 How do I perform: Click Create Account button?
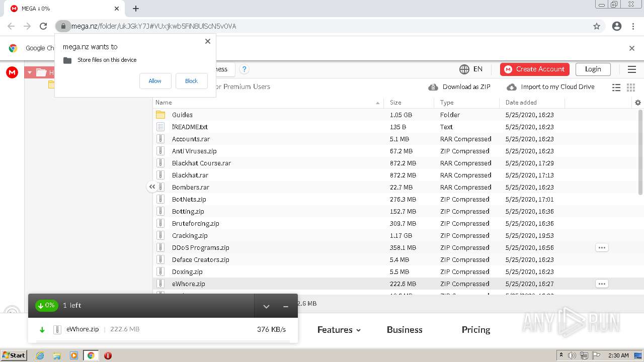click(535, 69)
